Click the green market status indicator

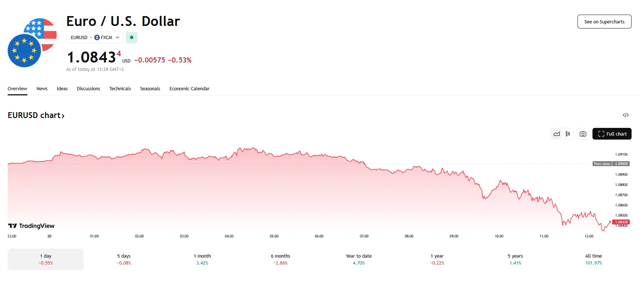tap(132, 38)
